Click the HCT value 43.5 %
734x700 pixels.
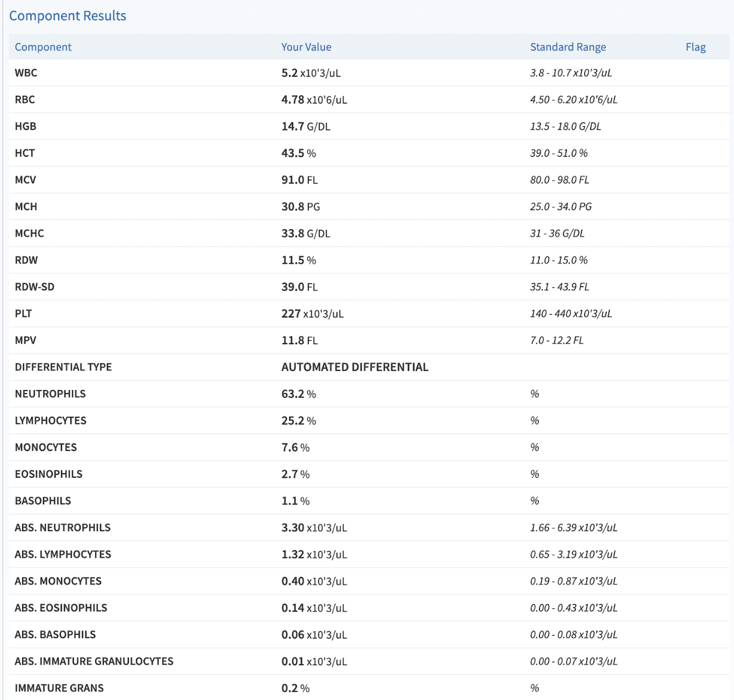click(x=298, y=153)
